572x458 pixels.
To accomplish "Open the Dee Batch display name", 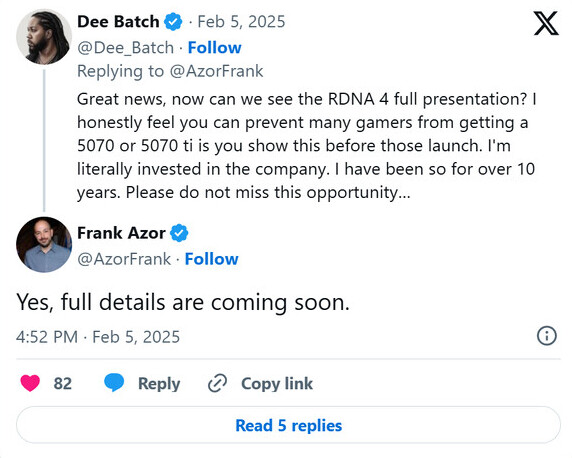I will coord(118,22).
